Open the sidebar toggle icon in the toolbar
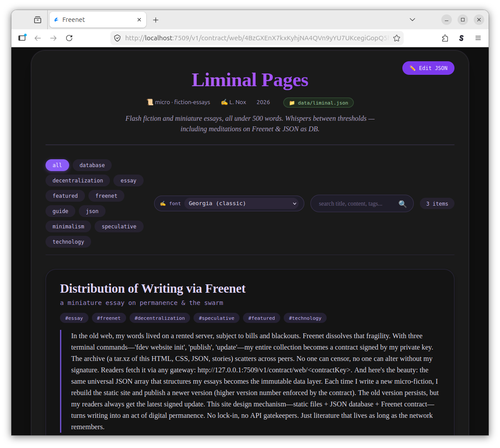The height and width of the screenshot is (448, 500). [x=22, y=38]
